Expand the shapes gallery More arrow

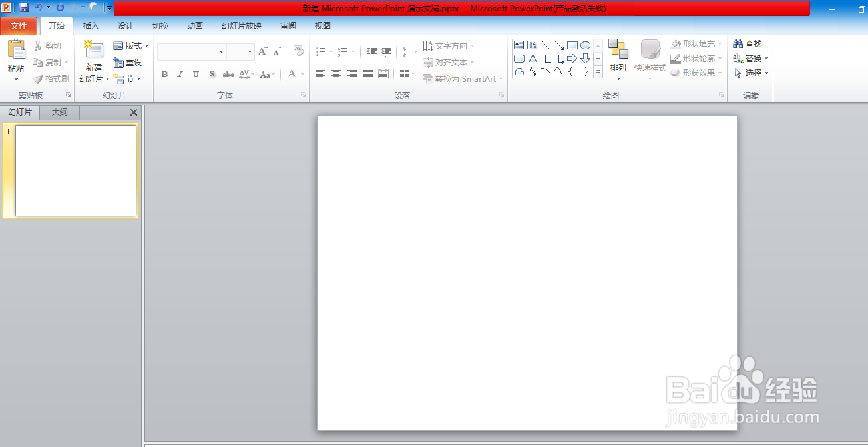pyautogui.click(x=598, y=72)
